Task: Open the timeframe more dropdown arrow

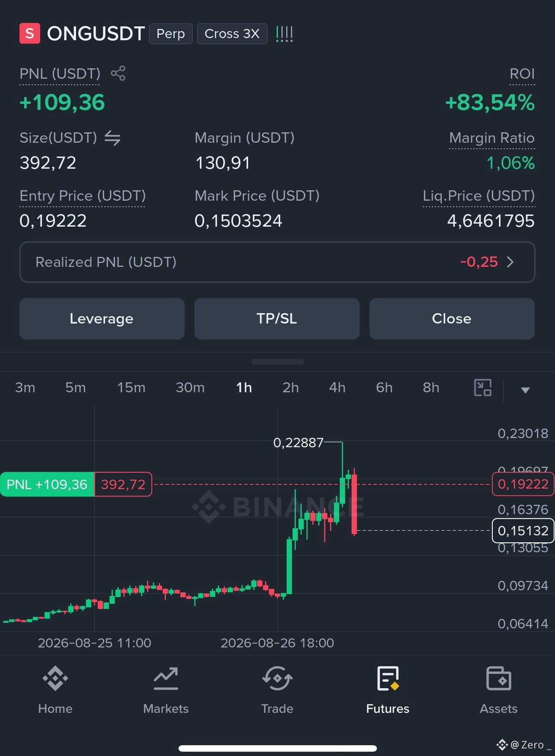Action: 525,390
